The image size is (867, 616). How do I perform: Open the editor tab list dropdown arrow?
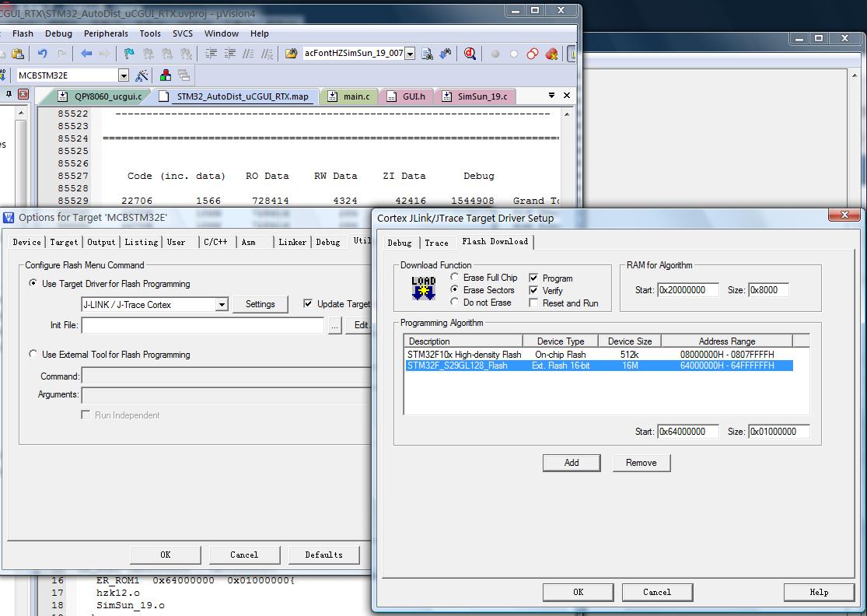point(551,95)
